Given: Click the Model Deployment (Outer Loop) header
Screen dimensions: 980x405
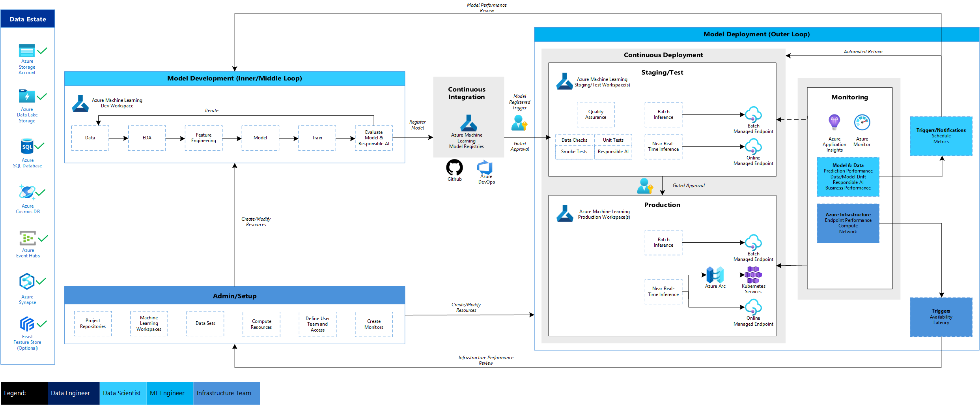Looking at the screenshot, I should 757,34.
